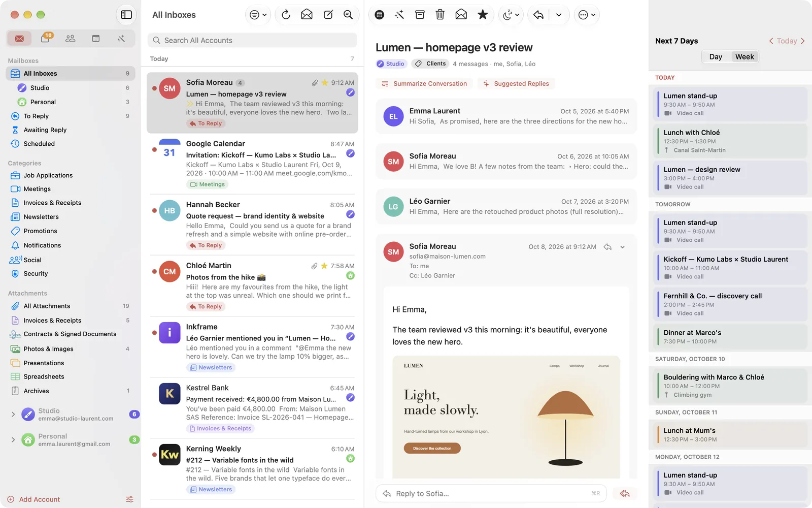This screenshot has width=812, height=508.
Task: Mark as read with the conversation toolbar envelope icon
Action: (x=461, y=15)
